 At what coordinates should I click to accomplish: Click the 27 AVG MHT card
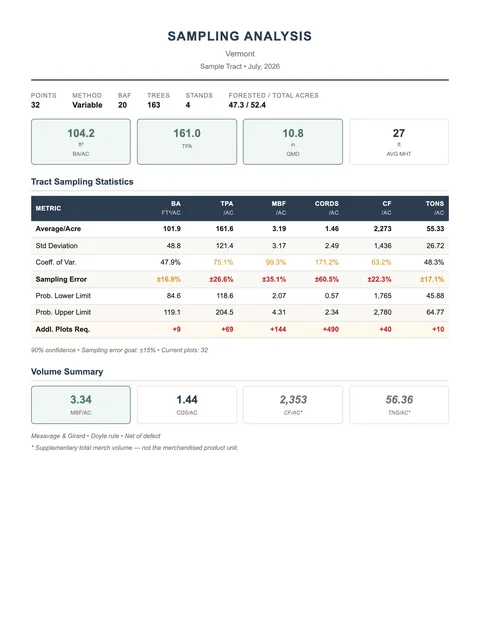(x=399, y=141)
